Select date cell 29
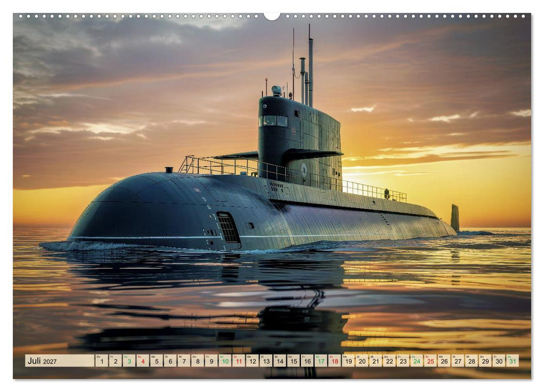This screenshot has height=392, width=544. (x=485, y=361)
